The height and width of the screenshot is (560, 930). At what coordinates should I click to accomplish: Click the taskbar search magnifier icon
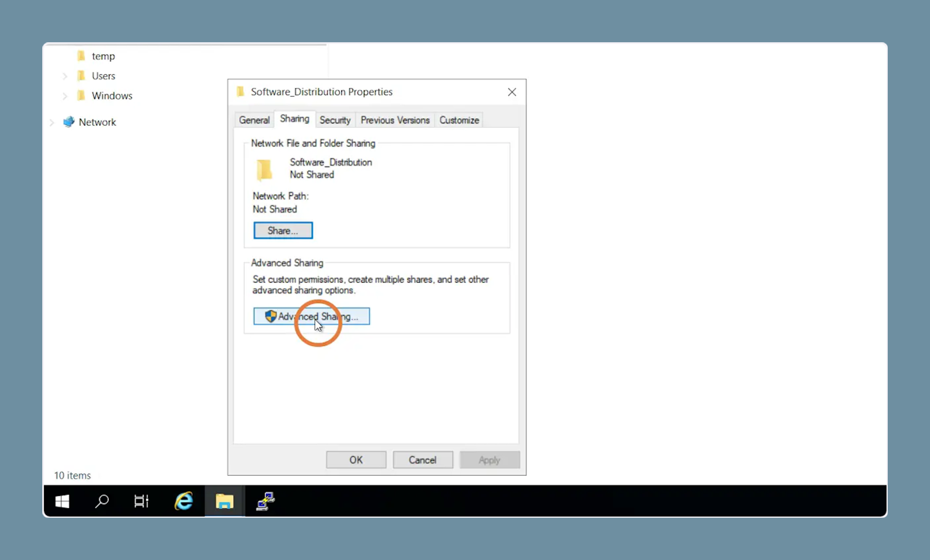[102, 501]
